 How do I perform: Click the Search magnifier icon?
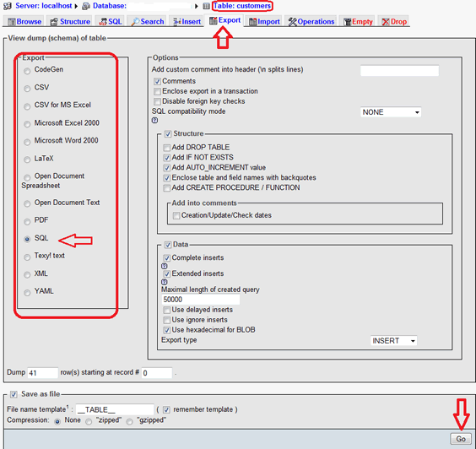[x=135, y=22]
